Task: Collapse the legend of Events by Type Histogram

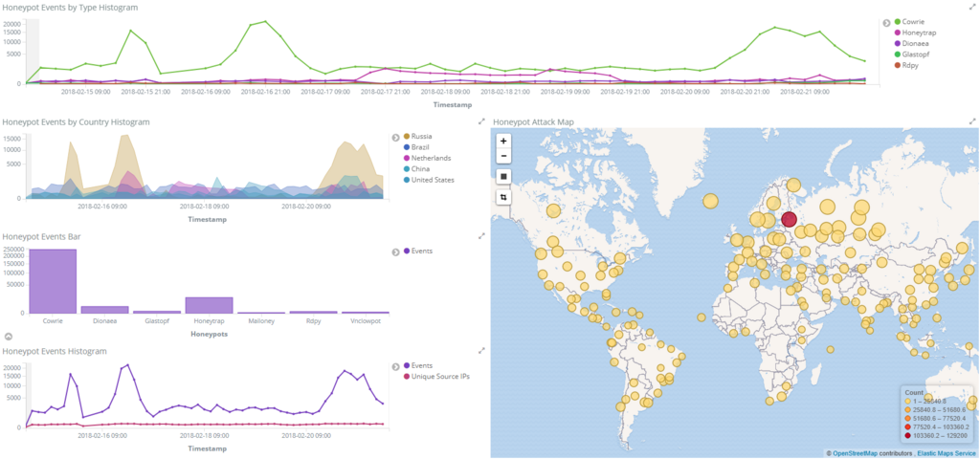Action: tap(886, 23)
